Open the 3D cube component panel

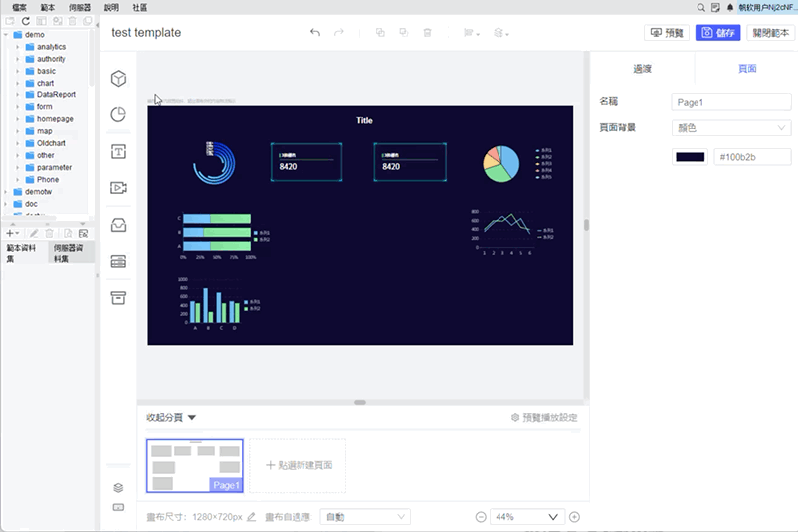point(118,79)
